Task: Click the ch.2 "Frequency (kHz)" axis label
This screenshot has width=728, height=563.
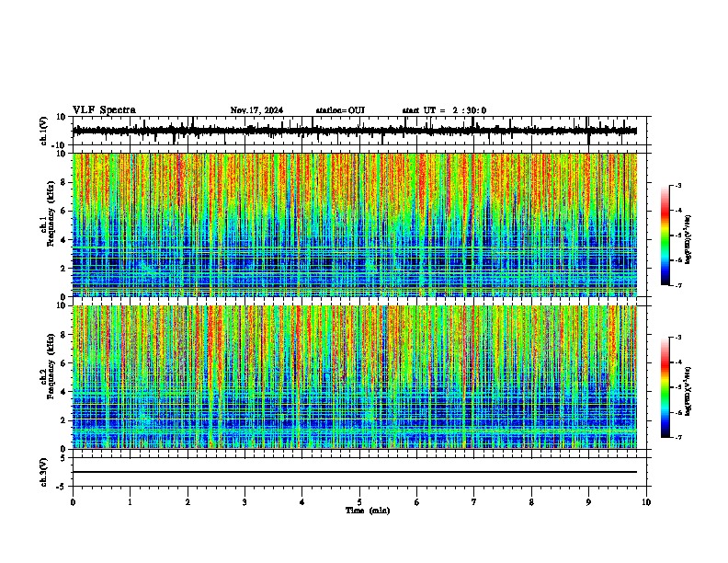Action: (x=51, y=366)
